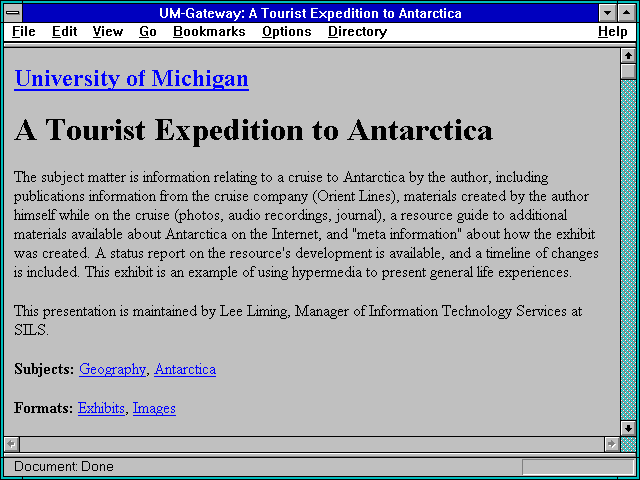Open the Edit menu

pos(64,32)
